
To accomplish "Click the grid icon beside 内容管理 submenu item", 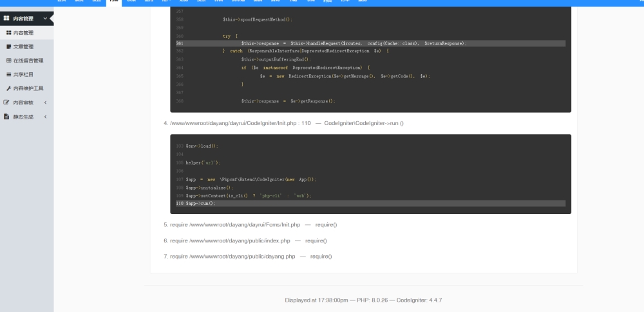I will (8, 33).
